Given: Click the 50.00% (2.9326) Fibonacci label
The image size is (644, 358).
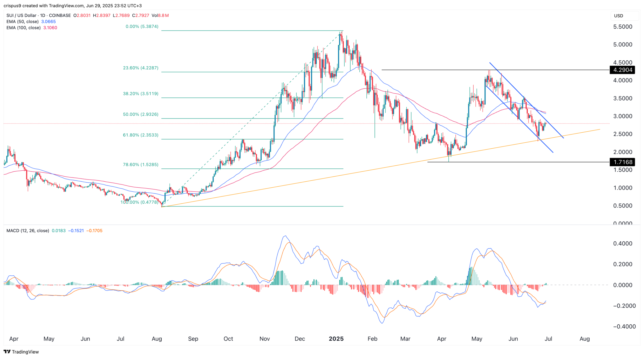Looking at the screenshot, I should (141, 114).
